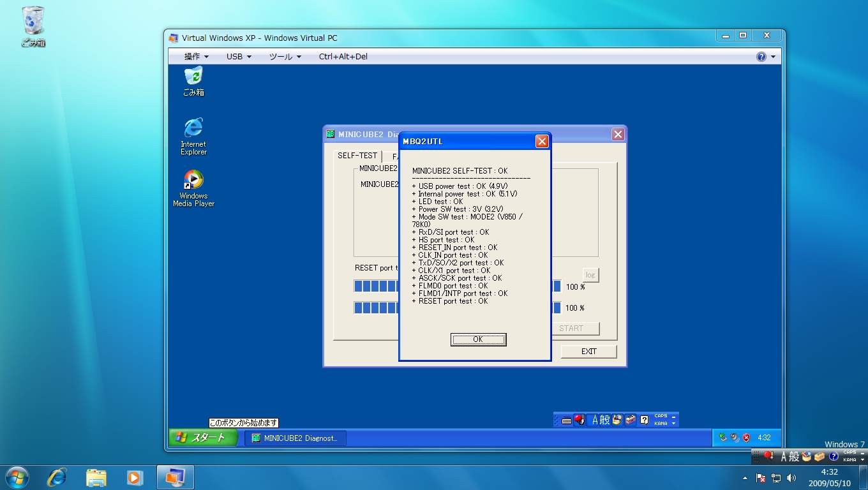The height and width of the screenshot is (490, 868).
Task: Click the network icon in Windows 7 tray
Action: click(x=776, y=477)
